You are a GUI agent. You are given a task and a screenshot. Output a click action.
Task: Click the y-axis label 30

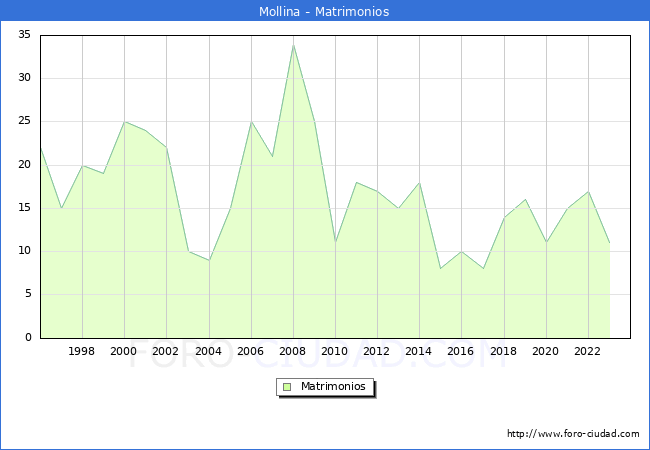pyautogui.click(x=24, y=77)
